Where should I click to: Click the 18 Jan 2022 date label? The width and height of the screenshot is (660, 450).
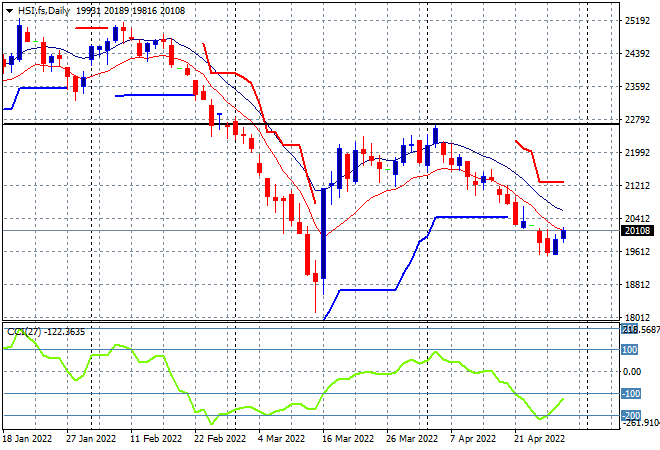(x=27, y=439)
